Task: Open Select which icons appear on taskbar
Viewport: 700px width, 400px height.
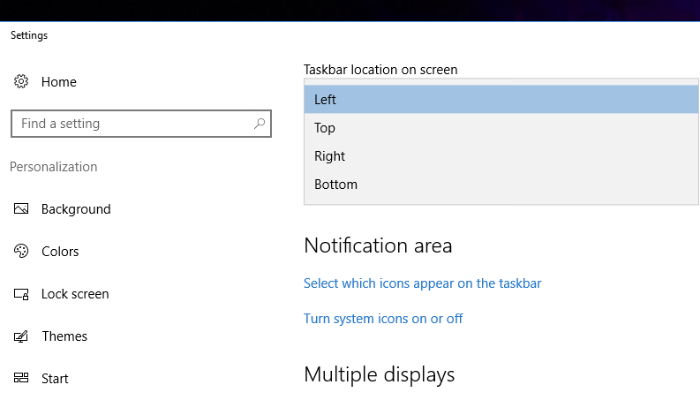Action: [x=422, y=283]
